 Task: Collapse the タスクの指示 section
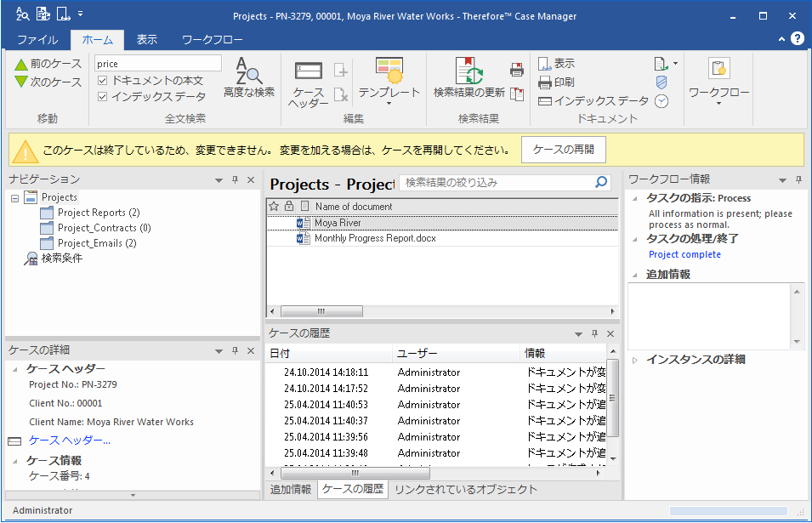point(635,199)
